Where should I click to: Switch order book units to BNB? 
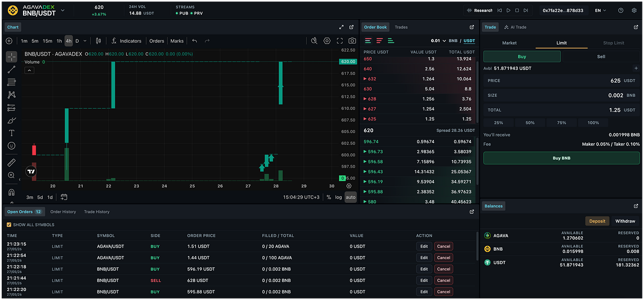pyautogui.click(x=453, y=41)
